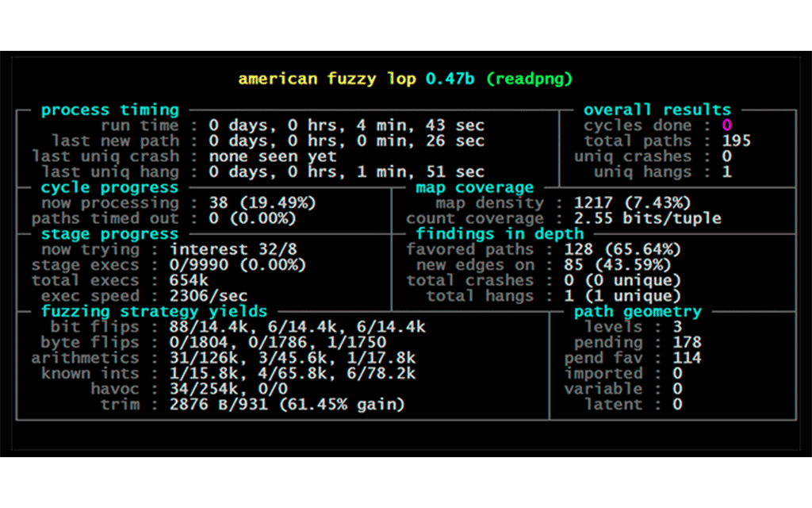This screenshot has width=812, height=508.
Task: Click the pending value 178
Action: tap(687, 343)
